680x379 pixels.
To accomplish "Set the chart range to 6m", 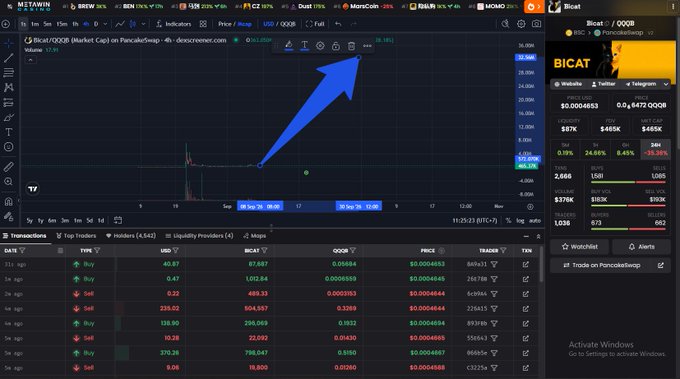I will click(52, 220).
